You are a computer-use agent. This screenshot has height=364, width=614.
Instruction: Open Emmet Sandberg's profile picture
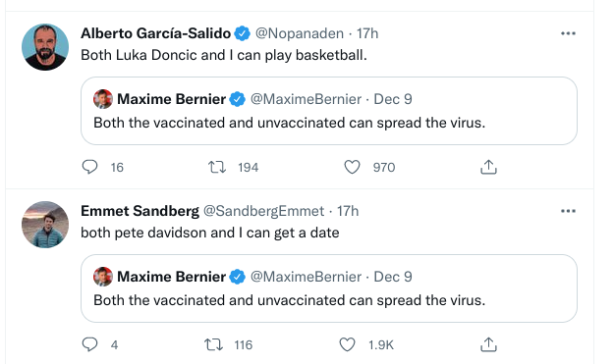click(x=45, y=225)
